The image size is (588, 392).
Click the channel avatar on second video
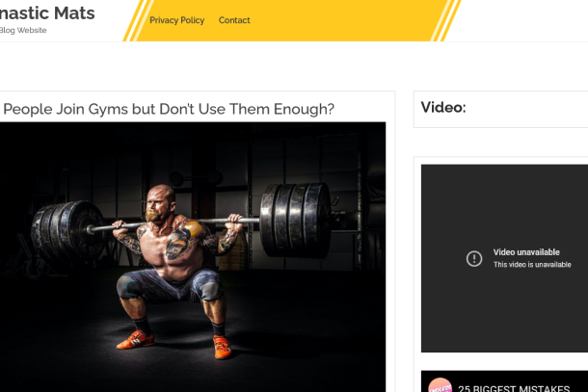tap(440, 385)
